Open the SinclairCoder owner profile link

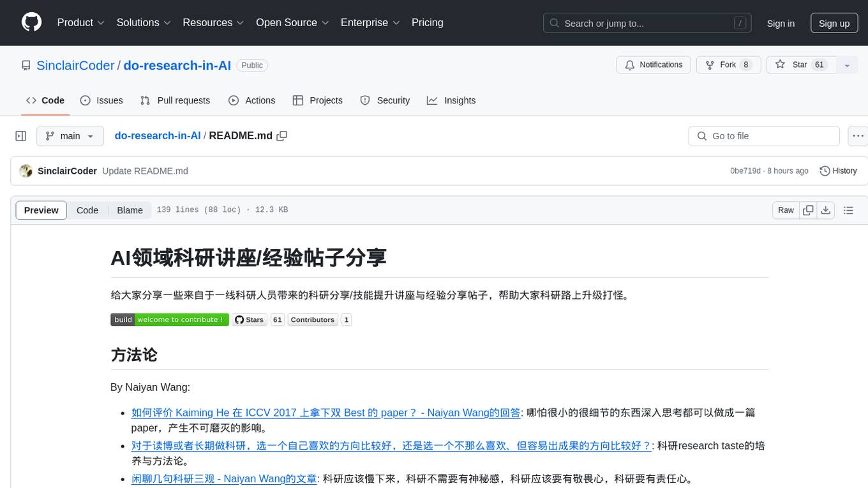pyautogui.click(x=75, y=65)
